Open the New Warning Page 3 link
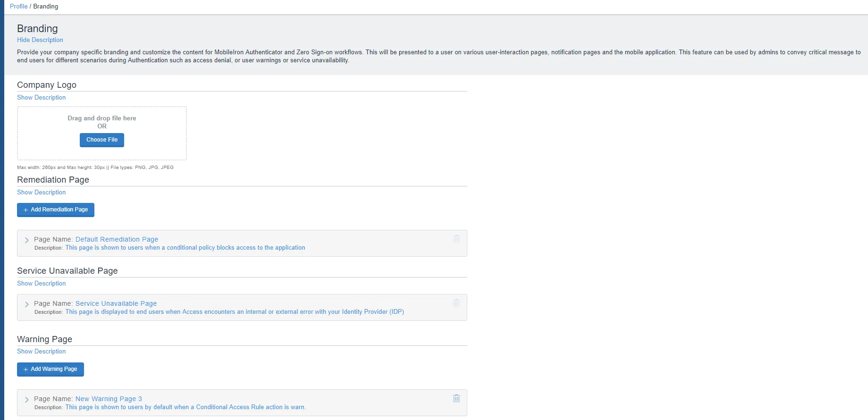 (109, 399)
